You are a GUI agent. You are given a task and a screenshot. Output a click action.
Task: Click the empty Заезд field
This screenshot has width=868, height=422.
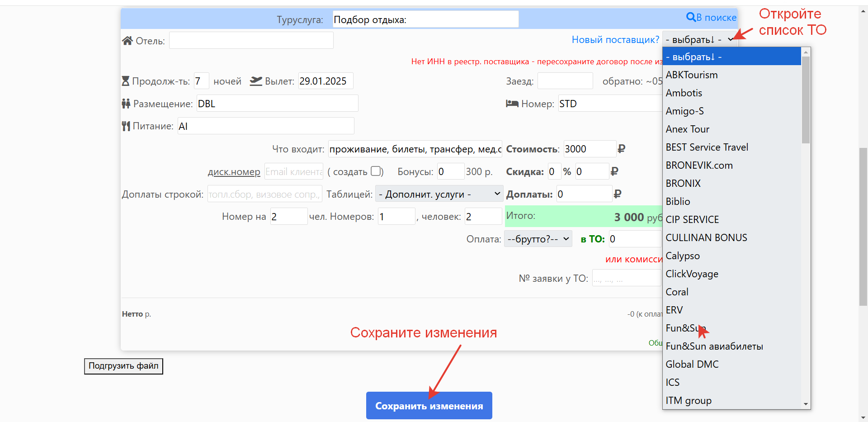565,81
